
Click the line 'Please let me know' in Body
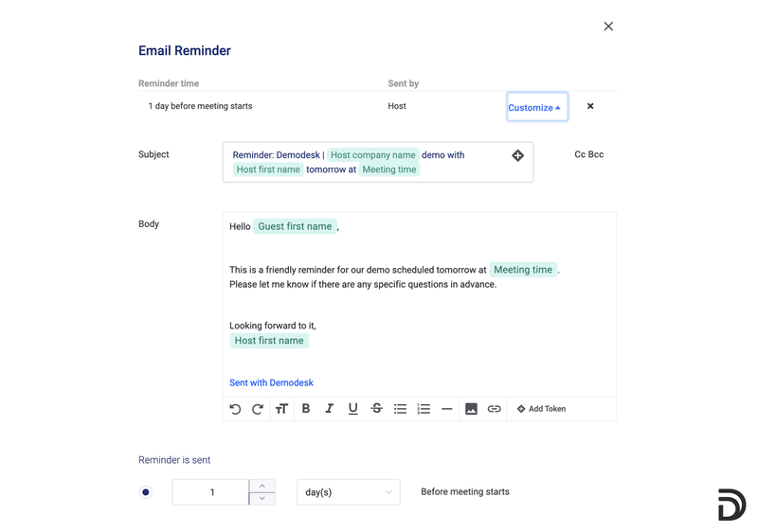363,284
